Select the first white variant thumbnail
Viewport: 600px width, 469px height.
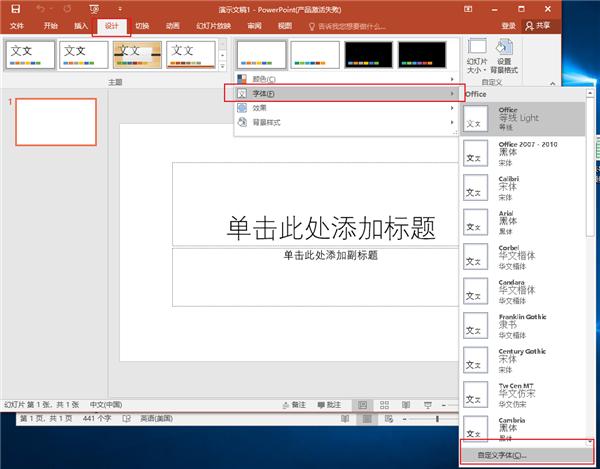pyautogui.click(x=261, y=55)
